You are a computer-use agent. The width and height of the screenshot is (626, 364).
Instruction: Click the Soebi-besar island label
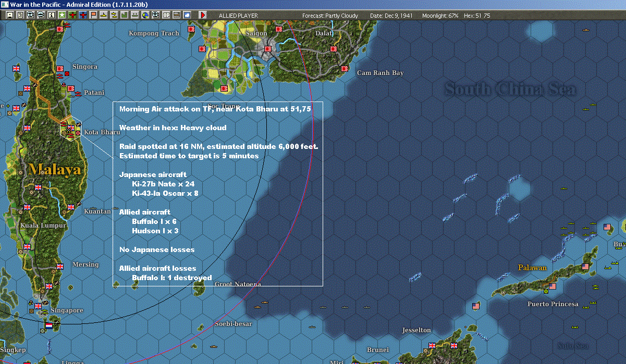click(233, 324)
